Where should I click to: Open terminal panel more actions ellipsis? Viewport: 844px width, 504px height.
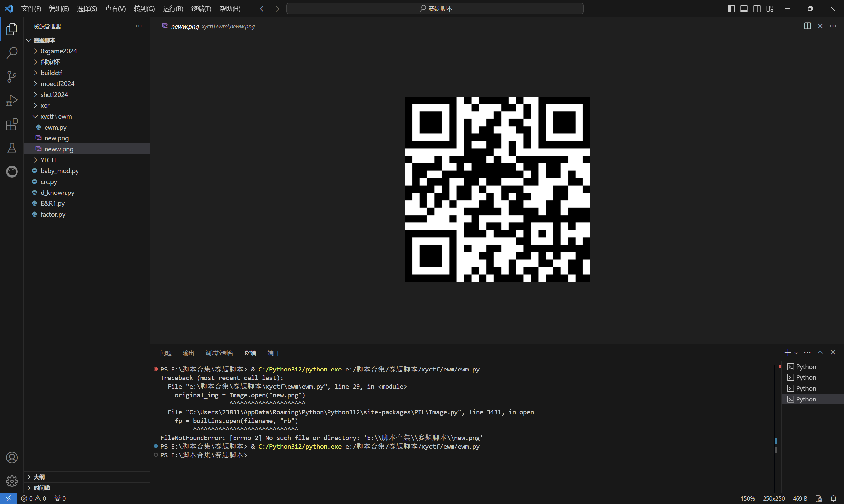tap(807, 352)
